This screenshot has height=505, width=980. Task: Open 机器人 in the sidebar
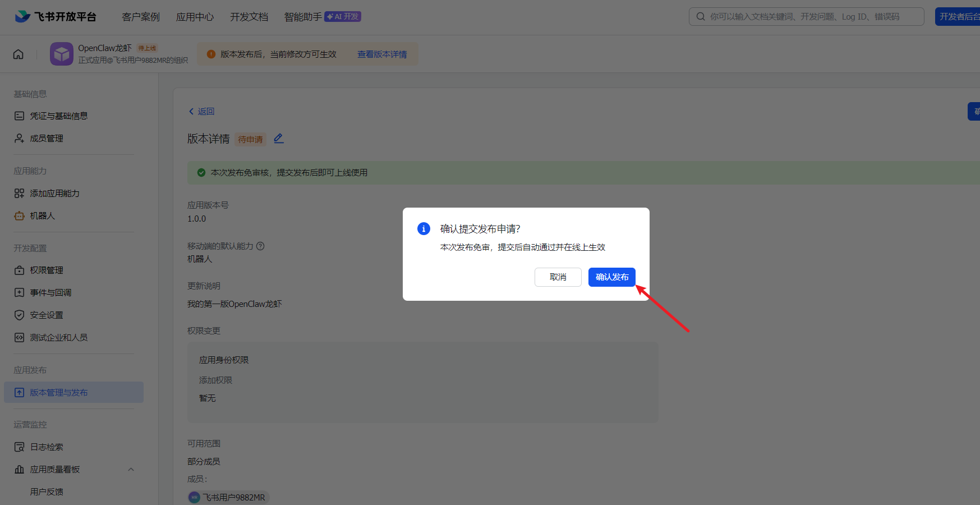42,216
